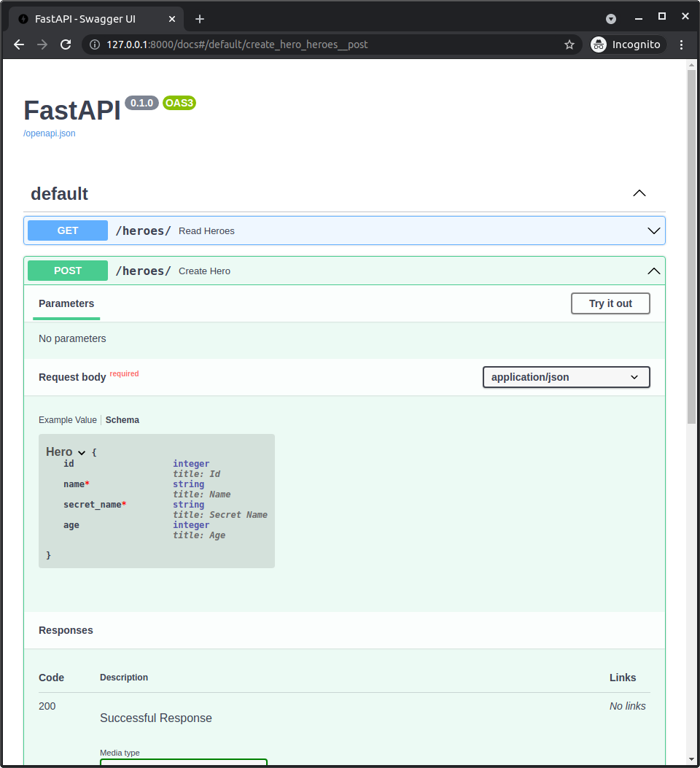Collapse the default section

point(639,193)
